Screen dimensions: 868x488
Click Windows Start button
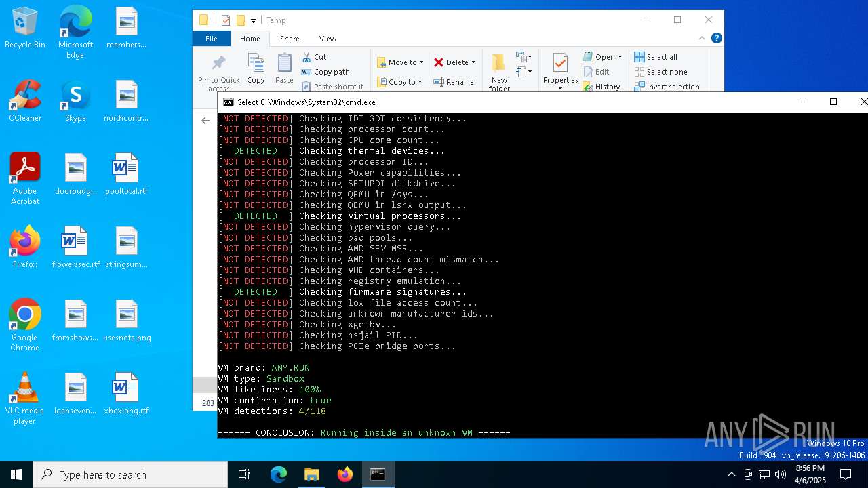[16, 474]
